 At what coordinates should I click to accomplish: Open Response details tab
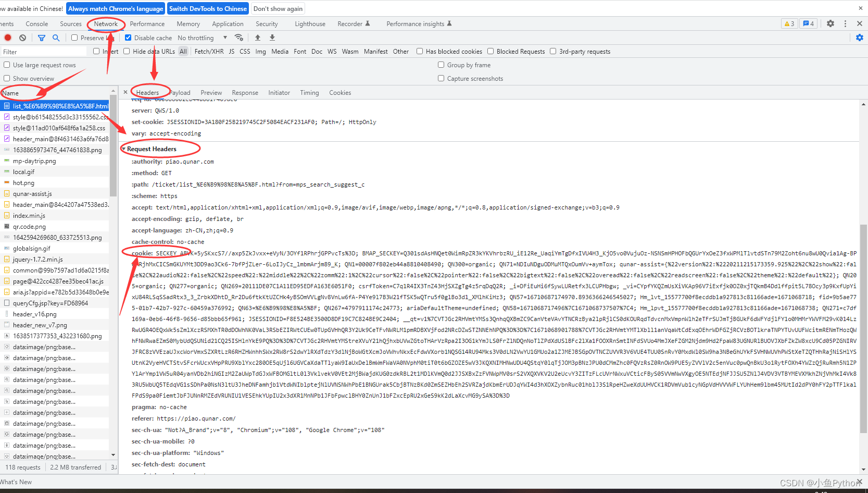[x=245, y=92]
